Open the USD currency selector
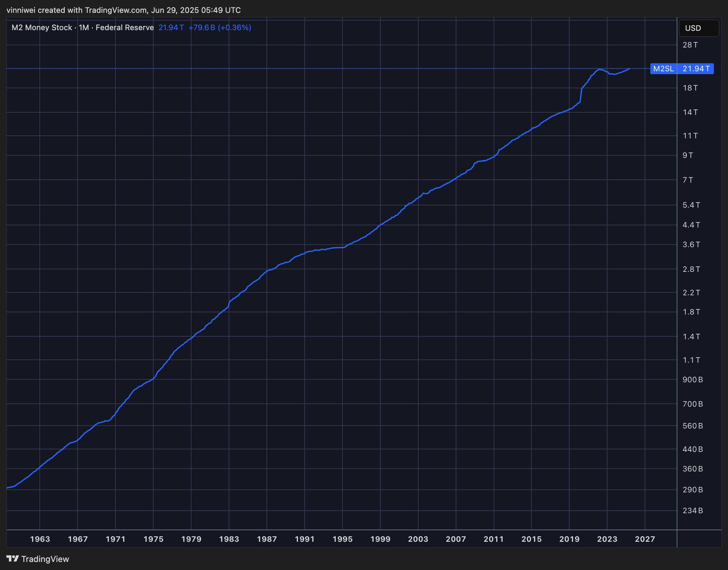Image resolution: width=728 pixels, height=570 pixels. (698, 28)
